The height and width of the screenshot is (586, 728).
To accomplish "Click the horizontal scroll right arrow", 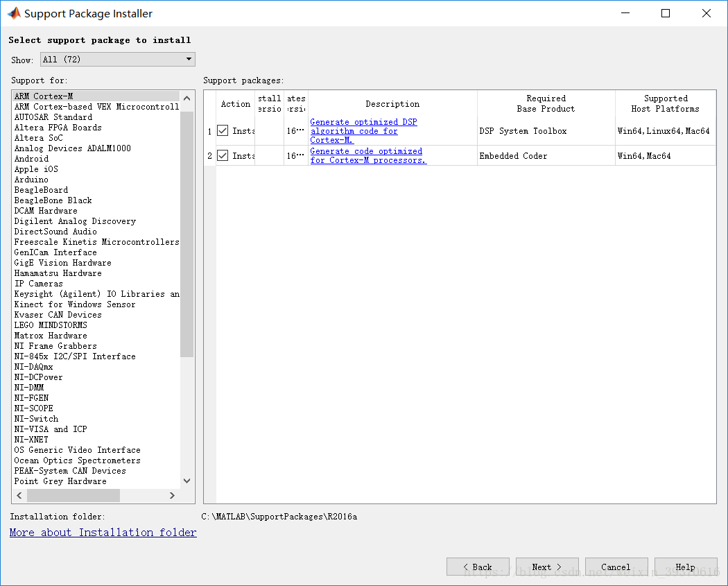I will pos(172,495).
